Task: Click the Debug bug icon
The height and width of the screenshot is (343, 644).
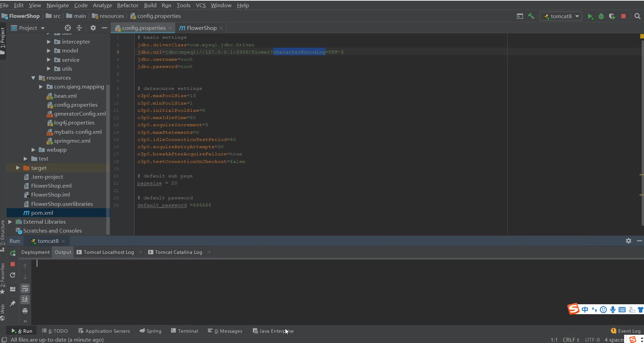Action: 601,16
